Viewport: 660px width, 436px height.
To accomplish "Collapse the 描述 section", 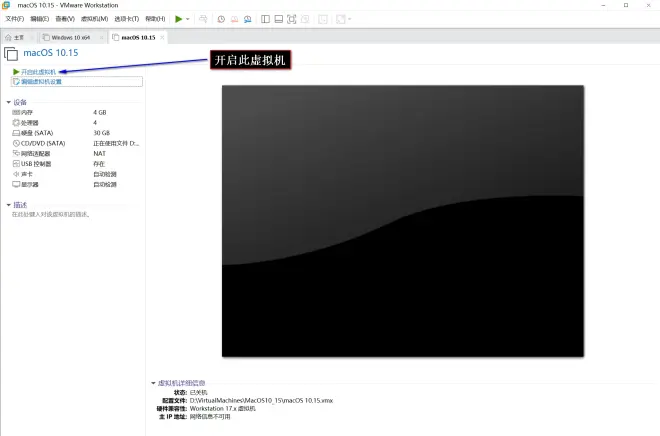I will click(x=8, y=205).
